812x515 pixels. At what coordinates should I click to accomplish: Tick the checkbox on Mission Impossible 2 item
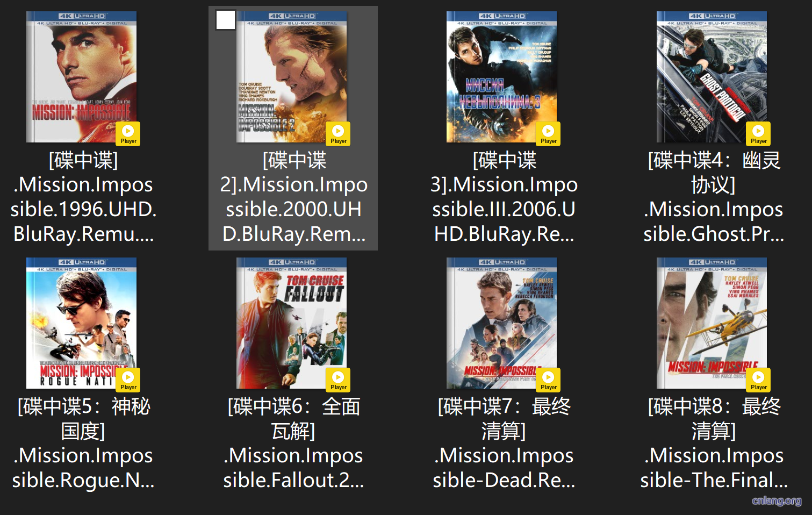point(226,20)
